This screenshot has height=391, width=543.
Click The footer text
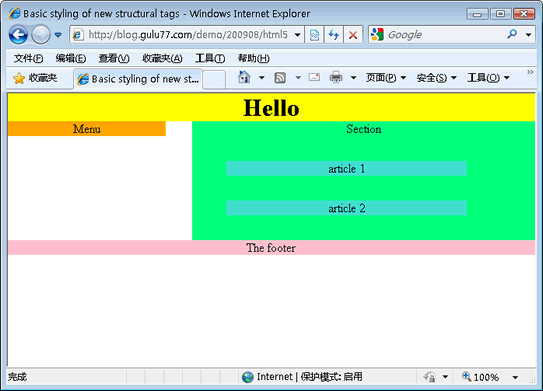point(271,248)
